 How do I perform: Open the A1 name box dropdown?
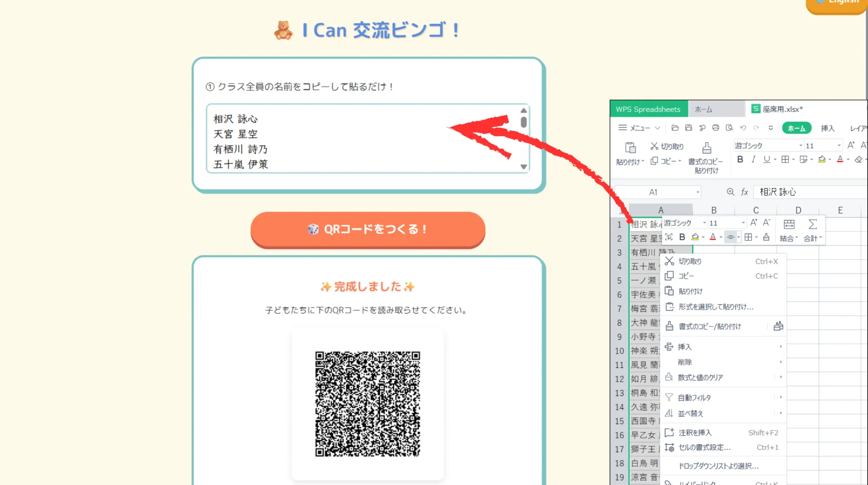(x=698, y=192)
